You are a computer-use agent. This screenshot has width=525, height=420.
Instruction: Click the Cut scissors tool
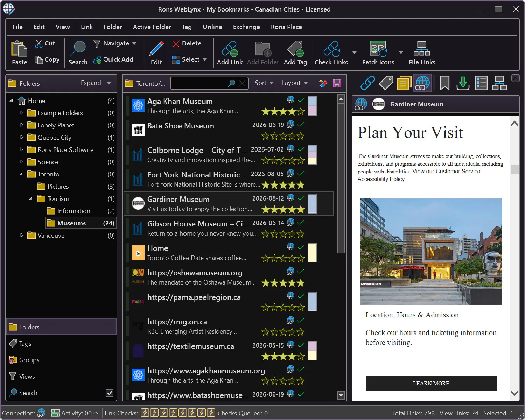pyautogui.click(x=45, y=43)
